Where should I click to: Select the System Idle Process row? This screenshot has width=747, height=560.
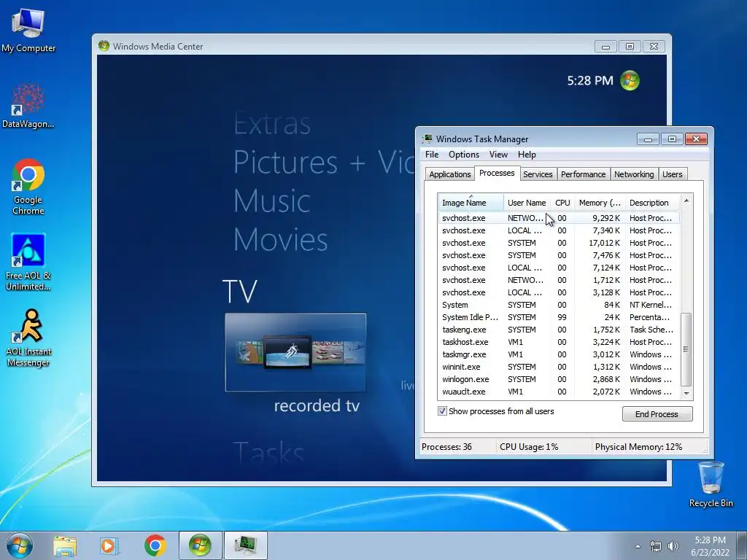(559, 317)
